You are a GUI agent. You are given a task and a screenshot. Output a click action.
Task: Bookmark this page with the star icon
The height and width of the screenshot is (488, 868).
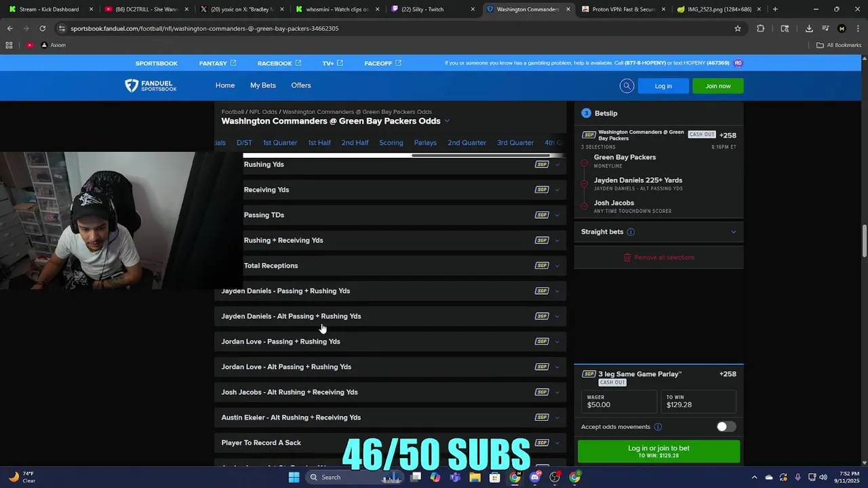[738, 28]
